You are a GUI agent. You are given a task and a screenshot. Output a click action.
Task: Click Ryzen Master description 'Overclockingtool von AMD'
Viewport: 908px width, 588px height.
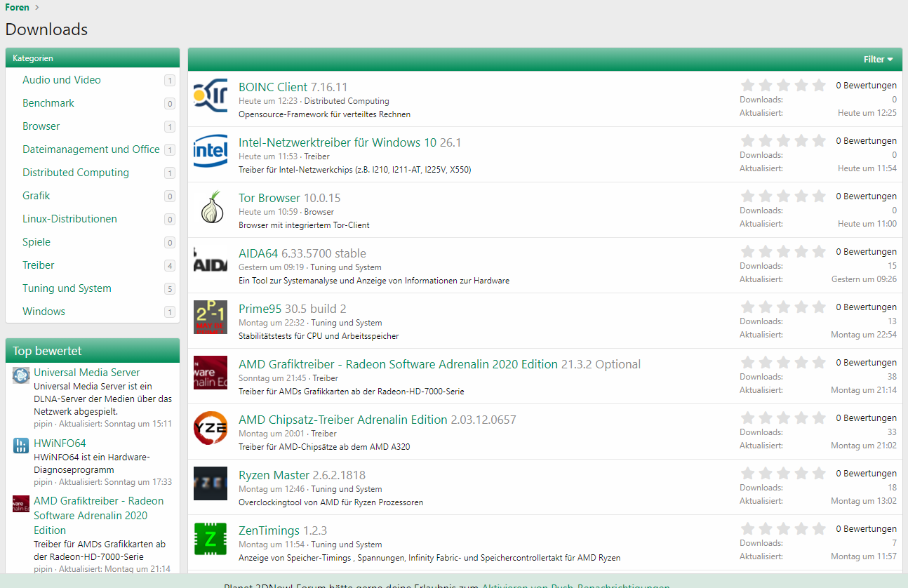click(331, 502)
